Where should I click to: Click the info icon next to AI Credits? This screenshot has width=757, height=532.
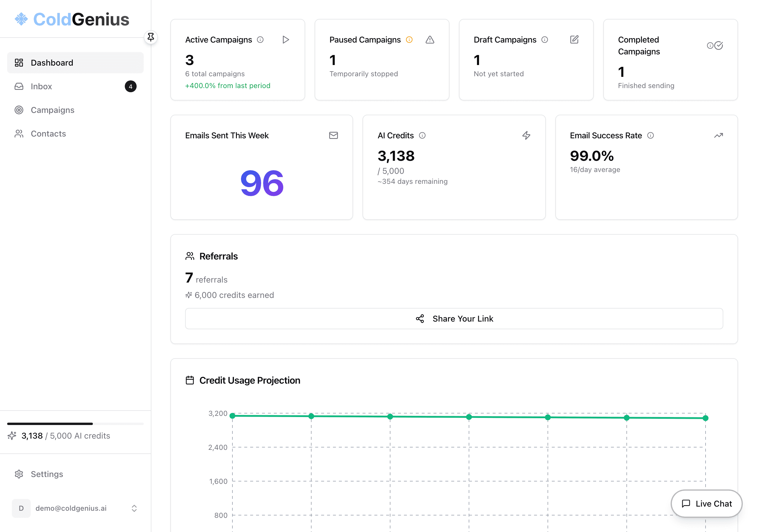coord(422,135)
